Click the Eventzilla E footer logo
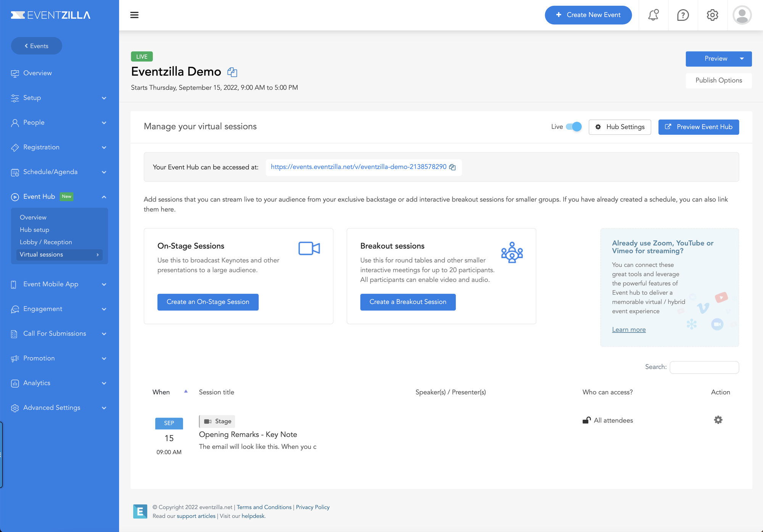The image size is (763, 532). pyautogui.click(x=140, y=511)
